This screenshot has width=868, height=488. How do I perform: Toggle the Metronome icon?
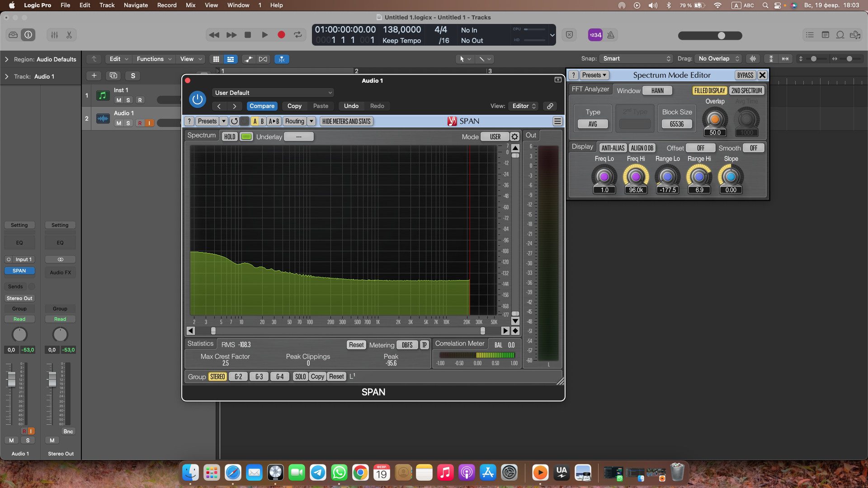pos(611,35)
